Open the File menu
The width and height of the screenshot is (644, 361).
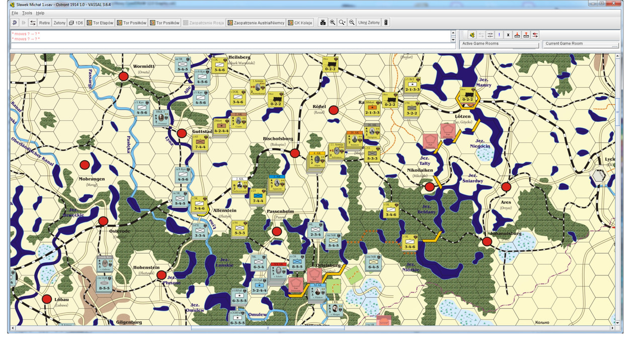tap(15, 13)
